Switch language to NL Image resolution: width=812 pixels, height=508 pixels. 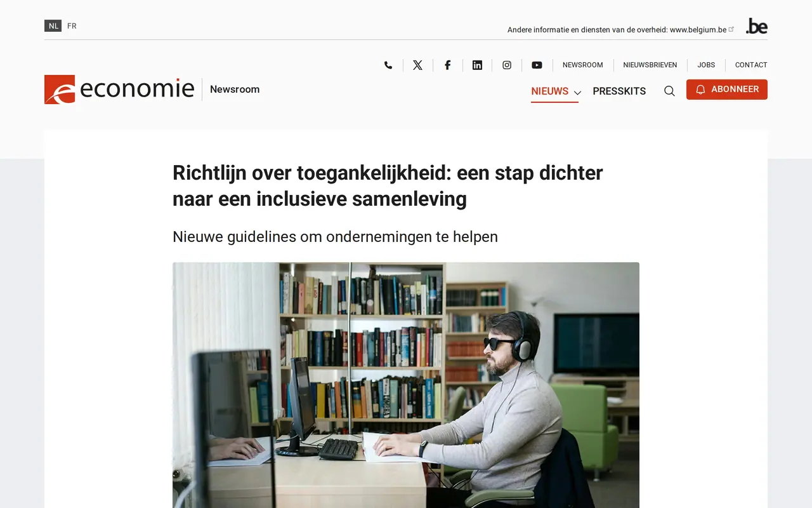pos(53,26)
